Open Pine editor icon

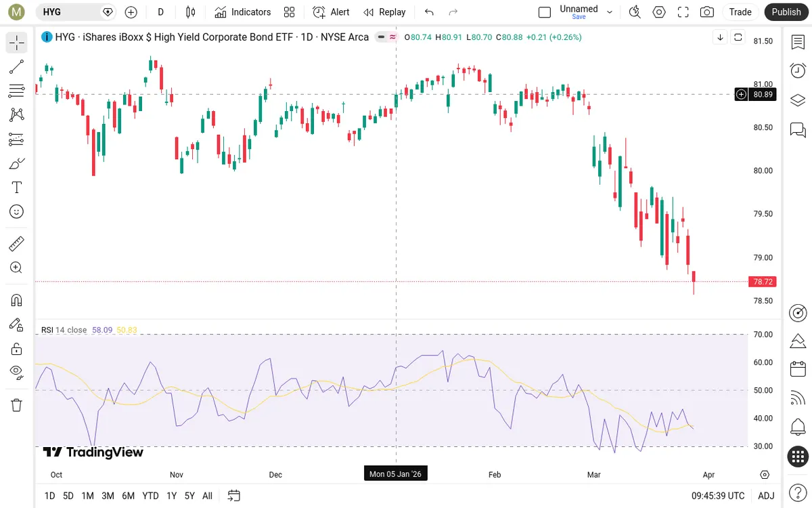point(798,341)
